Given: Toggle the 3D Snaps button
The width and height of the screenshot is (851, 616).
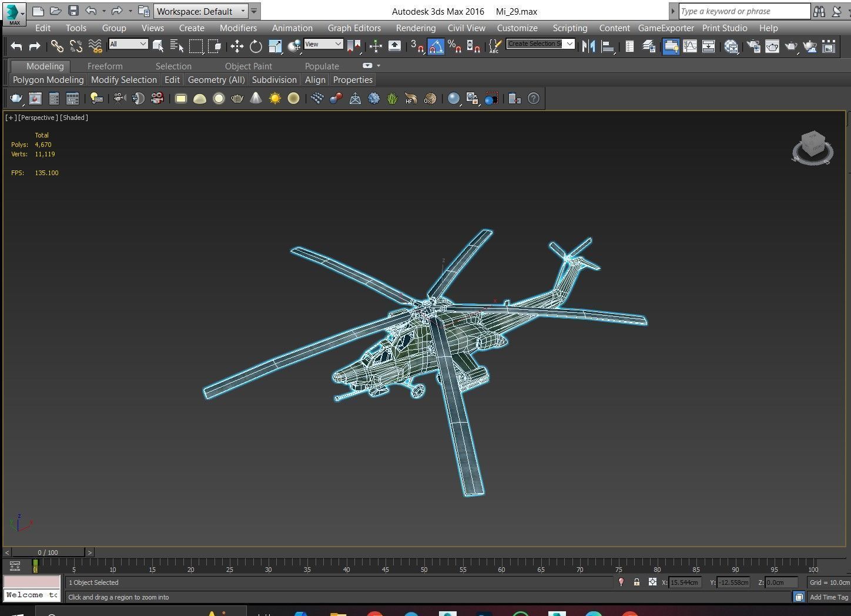Looking at the screenshot, I should pyautogui.click(x=417, y=46).
